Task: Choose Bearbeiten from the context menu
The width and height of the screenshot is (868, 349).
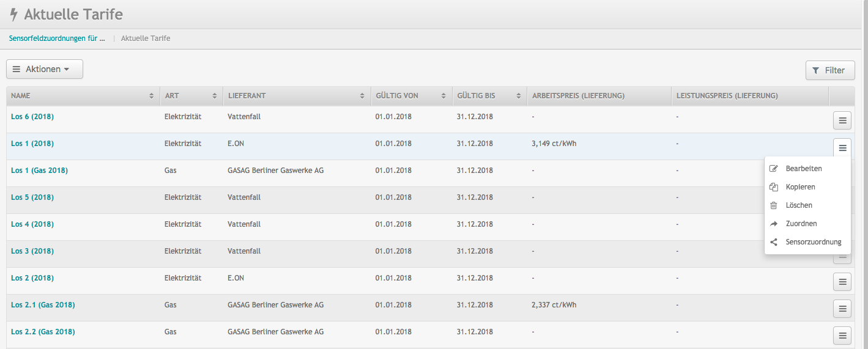Action: click(803, 169)
